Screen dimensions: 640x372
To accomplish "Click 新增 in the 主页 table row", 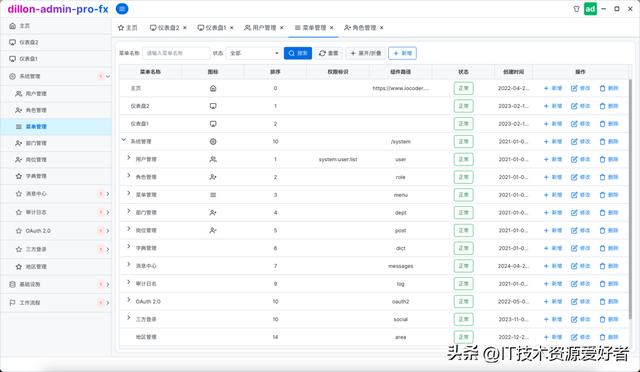I will point(553,88).
